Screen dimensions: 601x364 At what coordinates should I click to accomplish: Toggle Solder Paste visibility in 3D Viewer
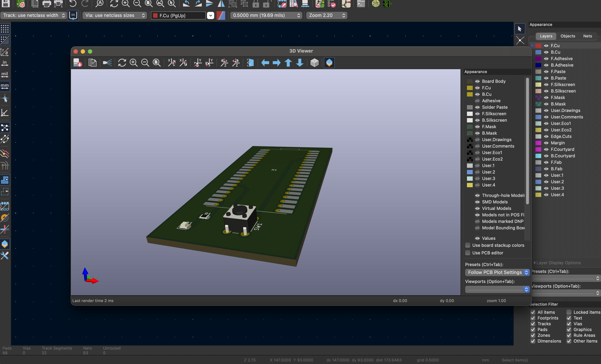coord(477,107)
